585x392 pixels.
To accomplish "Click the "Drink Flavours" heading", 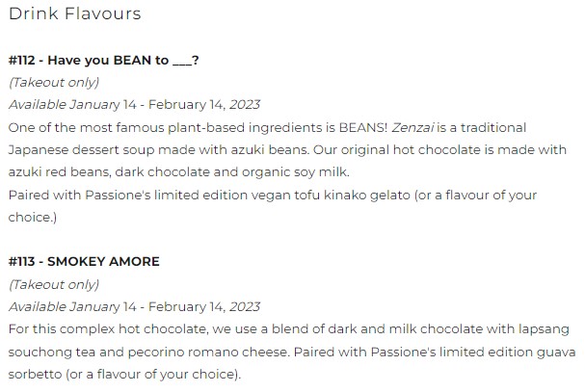I will [x=75, y=13].
